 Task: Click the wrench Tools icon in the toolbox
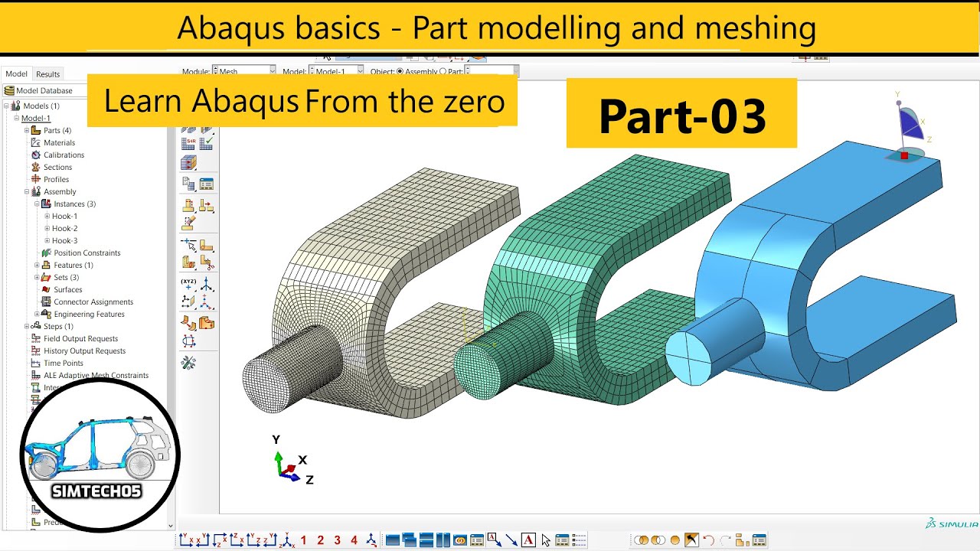tap(188, 363)
